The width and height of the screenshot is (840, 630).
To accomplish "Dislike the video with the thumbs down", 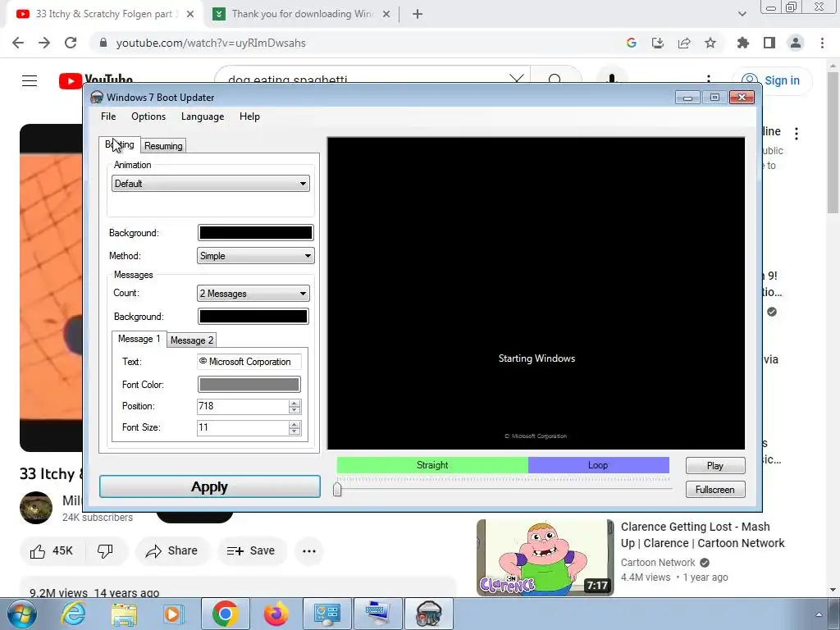I will click(106, 550).
